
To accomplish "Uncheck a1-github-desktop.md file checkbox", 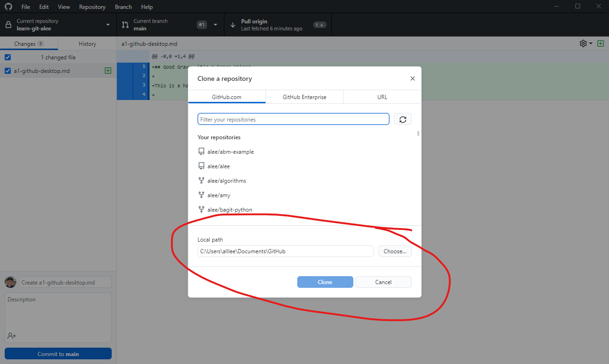I will [7, 71].
